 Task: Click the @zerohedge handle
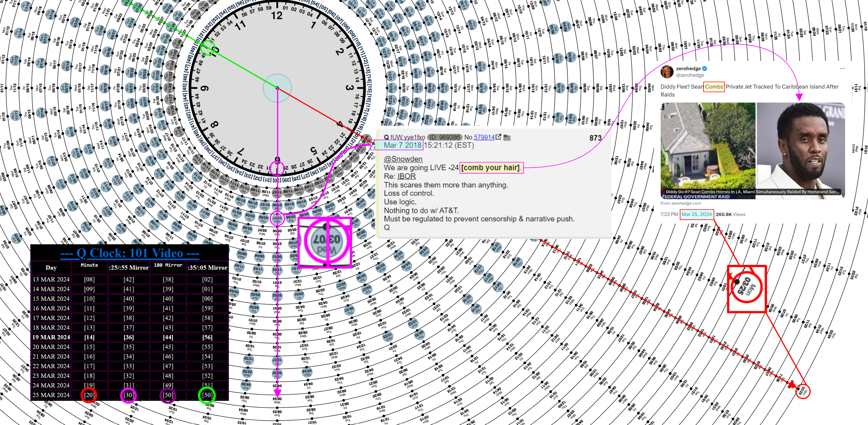click(690, 75)
